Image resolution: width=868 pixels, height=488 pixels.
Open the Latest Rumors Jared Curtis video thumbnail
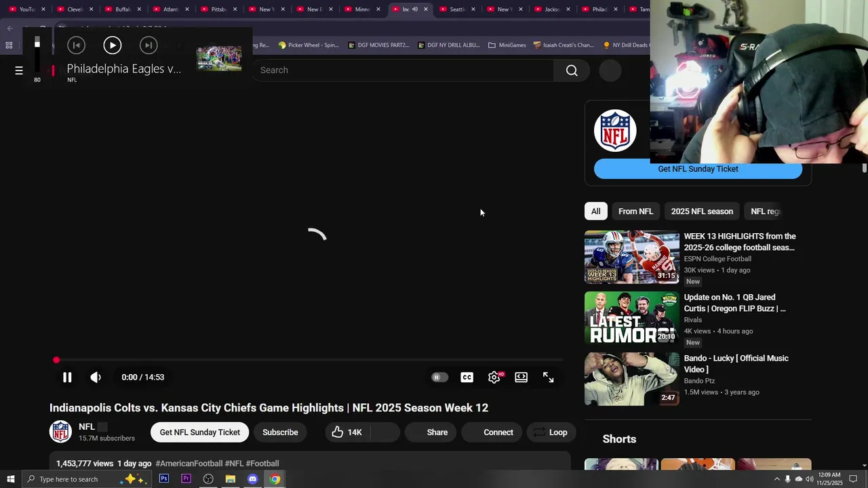631,318
